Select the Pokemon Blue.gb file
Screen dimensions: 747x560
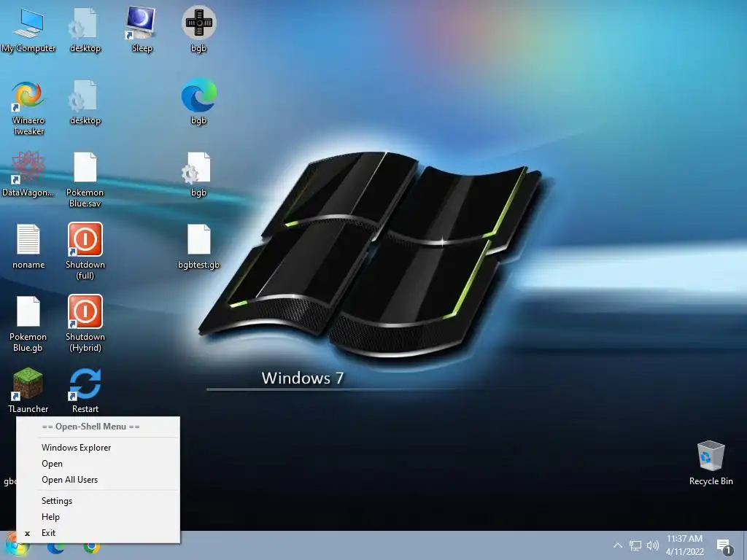(28, 324)
